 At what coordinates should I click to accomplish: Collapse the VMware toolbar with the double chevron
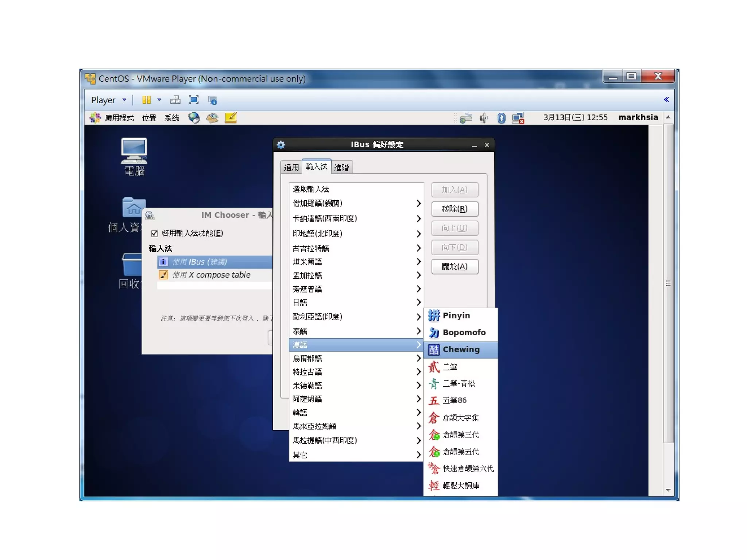pyautogui.click(x=666, y=100)
